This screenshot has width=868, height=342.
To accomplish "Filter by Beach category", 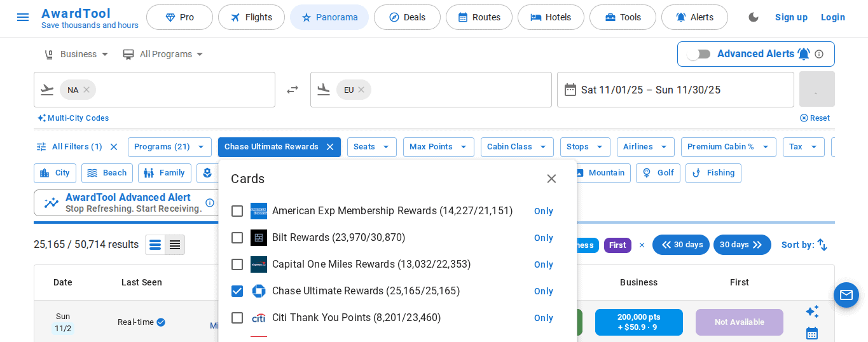I will coord(107,173).
